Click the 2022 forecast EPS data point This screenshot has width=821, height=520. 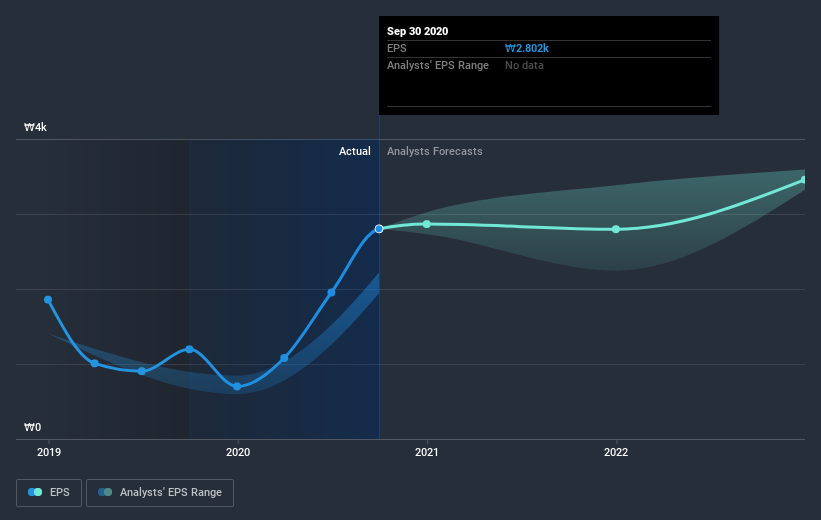pyautogui.click(x=616, y=229)
